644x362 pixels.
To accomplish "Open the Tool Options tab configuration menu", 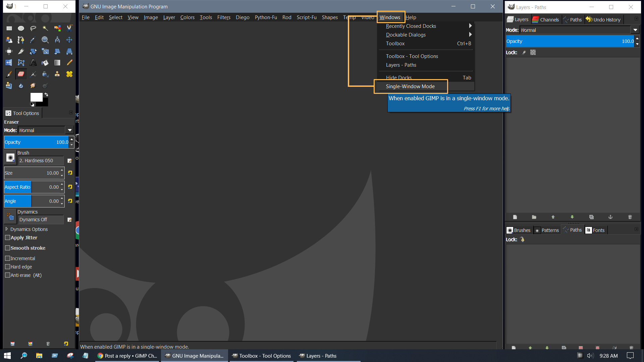I will tap(71, 113).
